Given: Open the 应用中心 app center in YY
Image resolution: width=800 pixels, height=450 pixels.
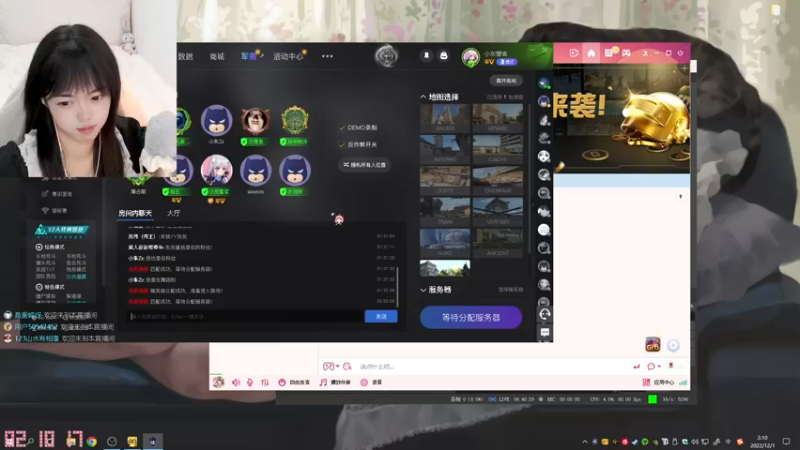Looking at the screenshot, I should click(659, 382).
